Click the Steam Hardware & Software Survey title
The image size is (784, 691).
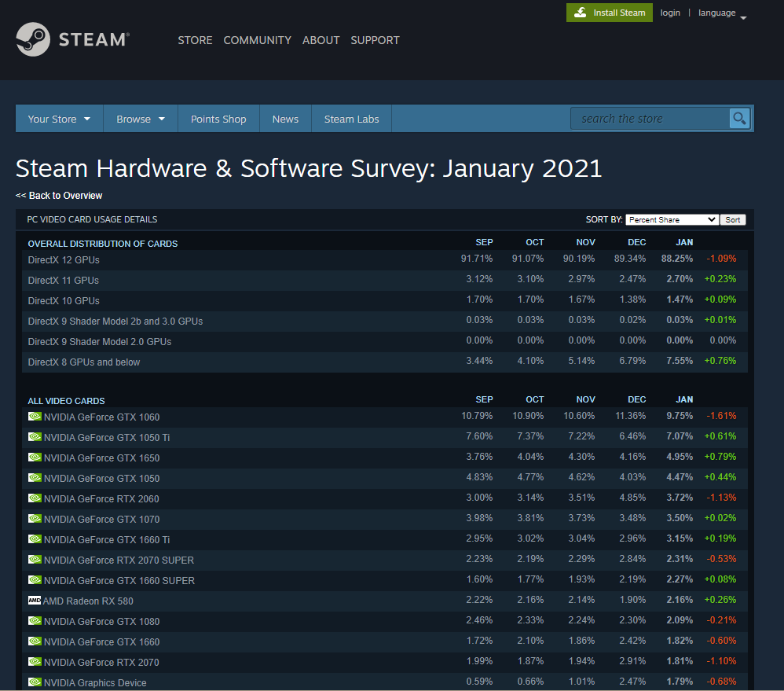click(309, 168)
